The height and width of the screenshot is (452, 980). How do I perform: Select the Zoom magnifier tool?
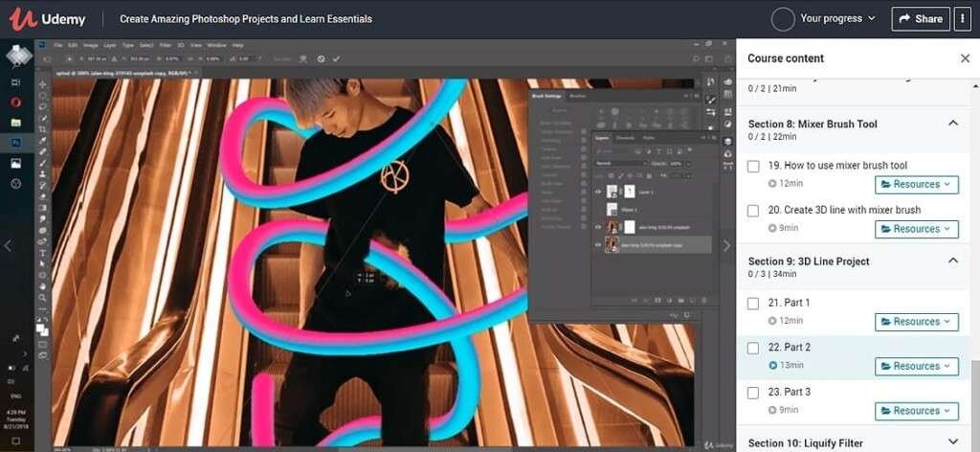42,298
